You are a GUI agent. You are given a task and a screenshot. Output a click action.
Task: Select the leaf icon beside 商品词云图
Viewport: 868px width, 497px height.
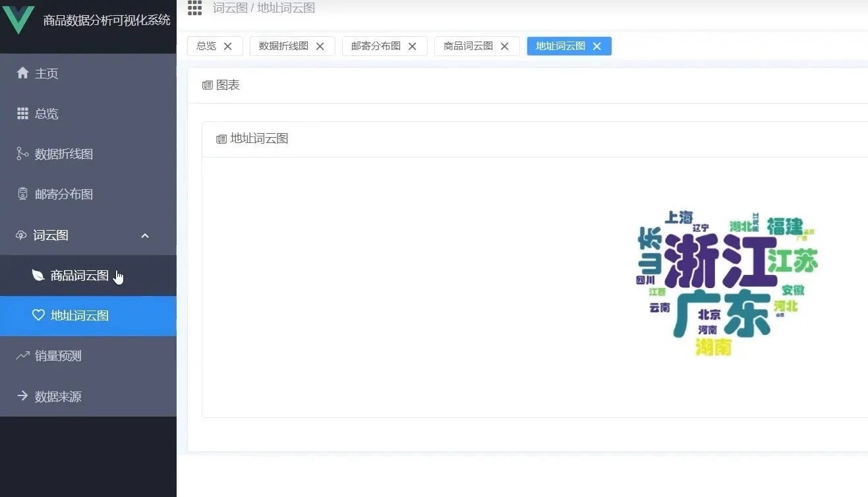pos(38,275)
